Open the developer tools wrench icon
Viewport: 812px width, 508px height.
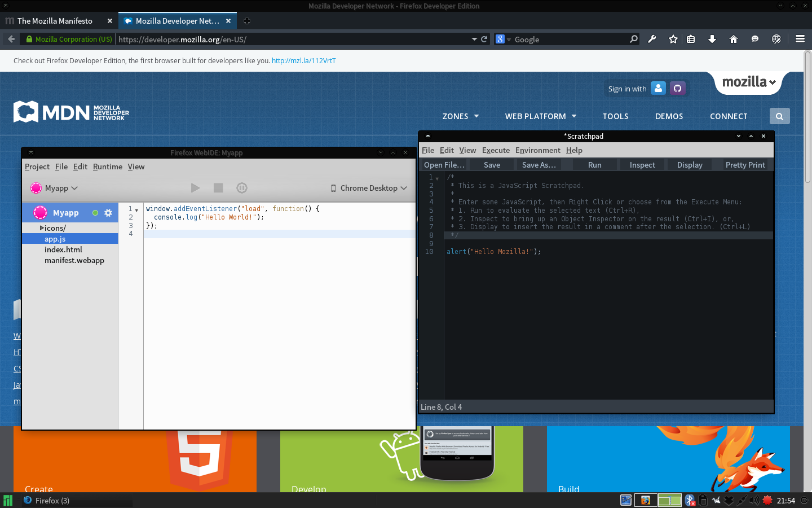(652, 39)
